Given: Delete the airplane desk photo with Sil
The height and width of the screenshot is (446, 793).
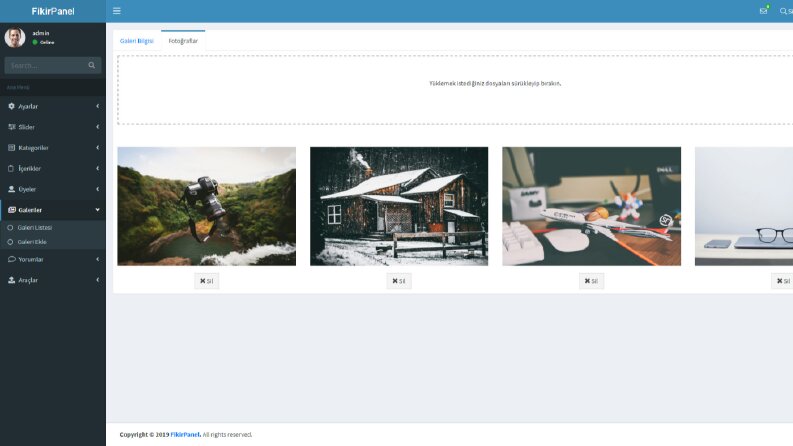Looking at the screenshot, I should coord(591,281).
